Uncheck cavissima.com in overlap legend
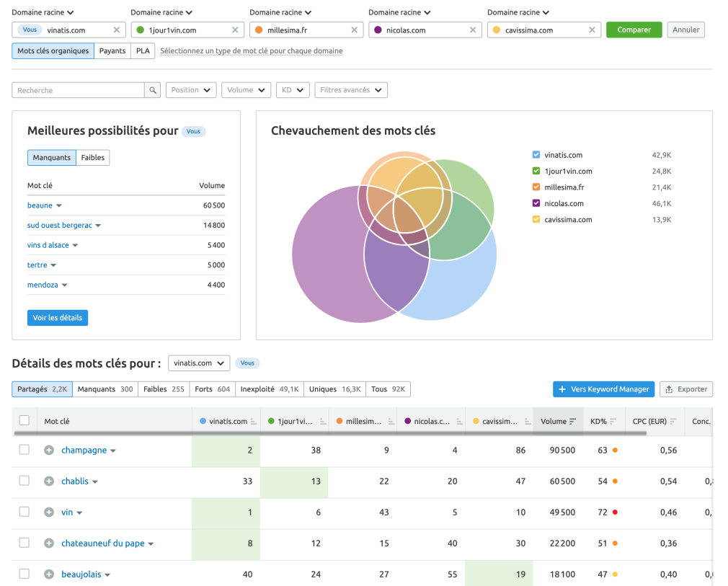Viewport: 728px width, 586px height. tap(536, 219)
